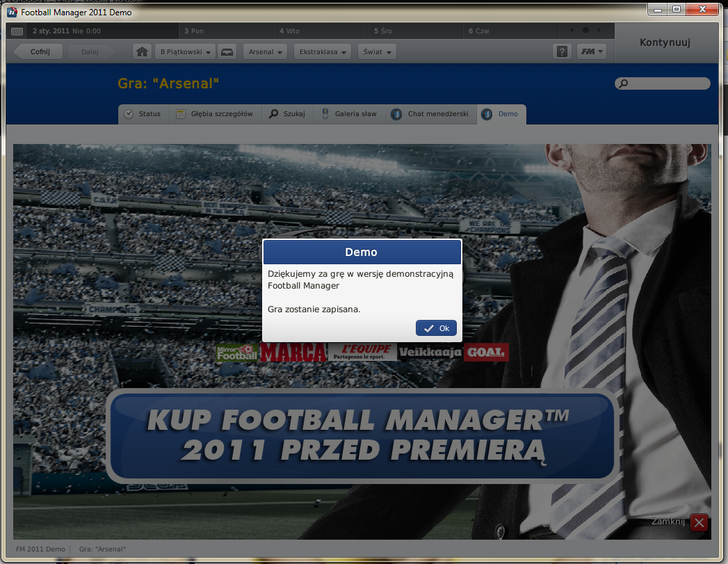Click the search input field

tap(663, 83)
